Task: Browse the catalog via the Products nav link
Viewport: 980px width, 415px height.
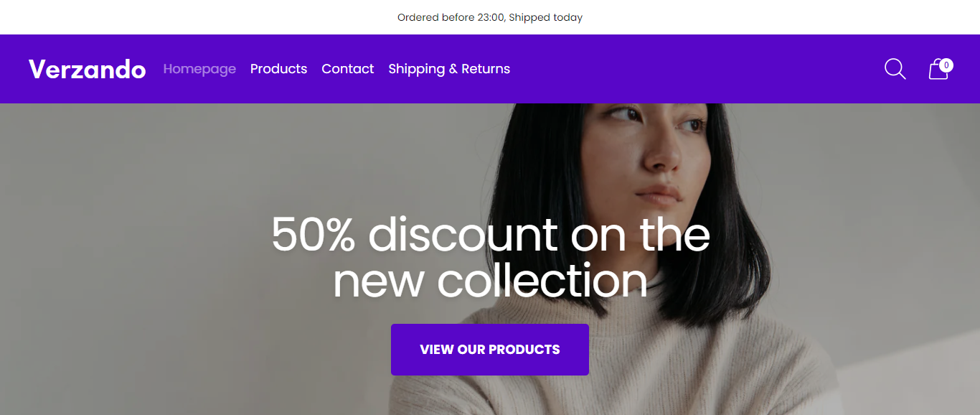Action: (278, 69)
